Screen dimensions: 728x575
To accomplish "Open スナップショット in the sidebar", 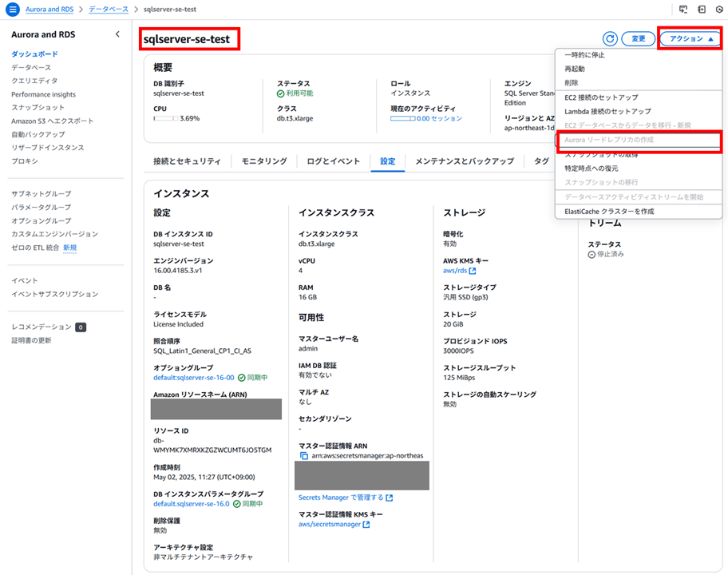I will [x=38, y=107].
